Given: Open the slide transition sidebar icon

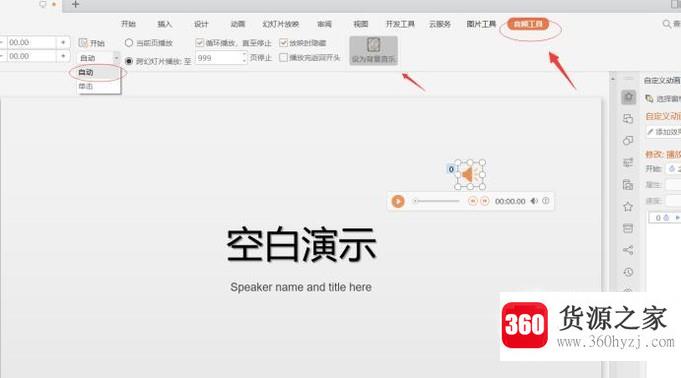Looking at the screenshot, I should coord(628,162).
